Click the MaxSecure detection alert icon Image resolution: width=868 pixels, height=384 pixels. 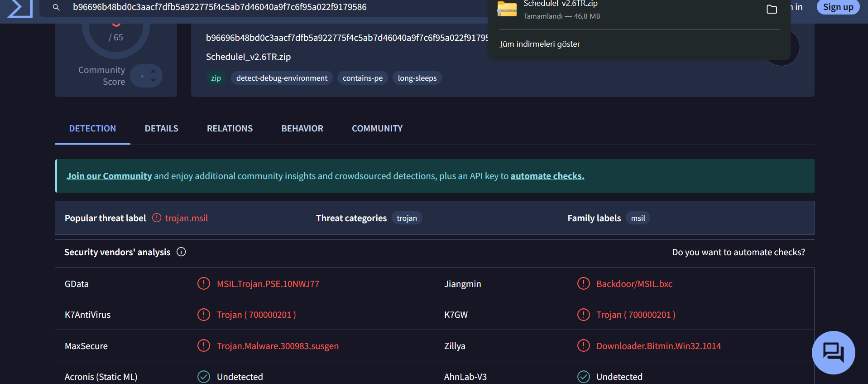click(x=204, y=346)
